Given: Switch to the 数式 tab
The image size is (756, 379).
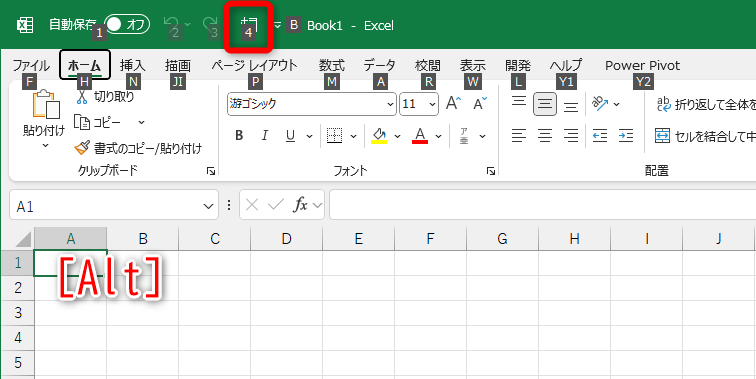Looking at the screenshot, I should pos(332,65).
